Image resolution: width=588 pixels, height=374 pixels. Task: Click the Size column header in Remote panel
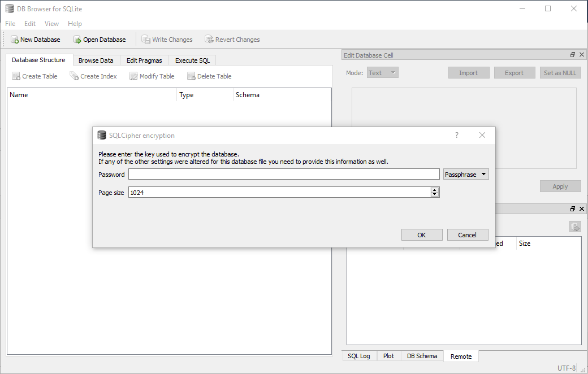click(x=548, y=243)
